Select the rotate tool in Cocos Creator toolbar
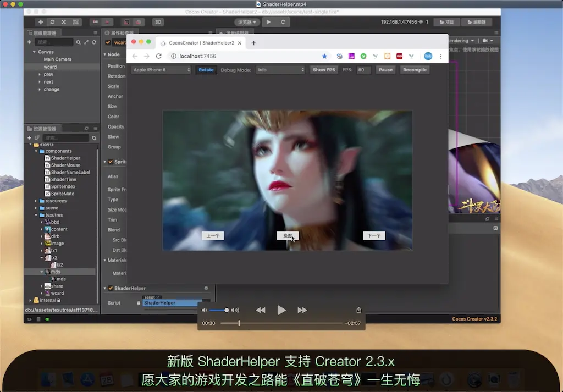Viewport: 563px width, 392px height. pyautogui.click(x=52, y=22)
